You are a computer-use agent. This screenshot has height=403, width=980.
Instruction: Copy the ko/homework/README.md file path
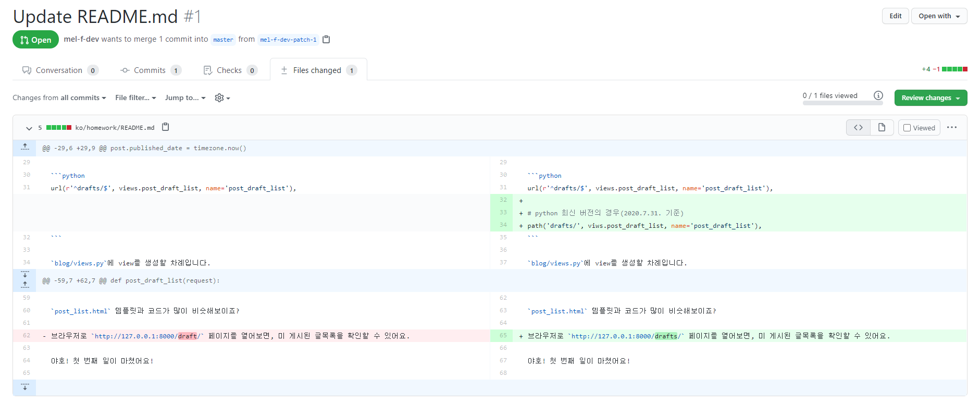(166, 127)
